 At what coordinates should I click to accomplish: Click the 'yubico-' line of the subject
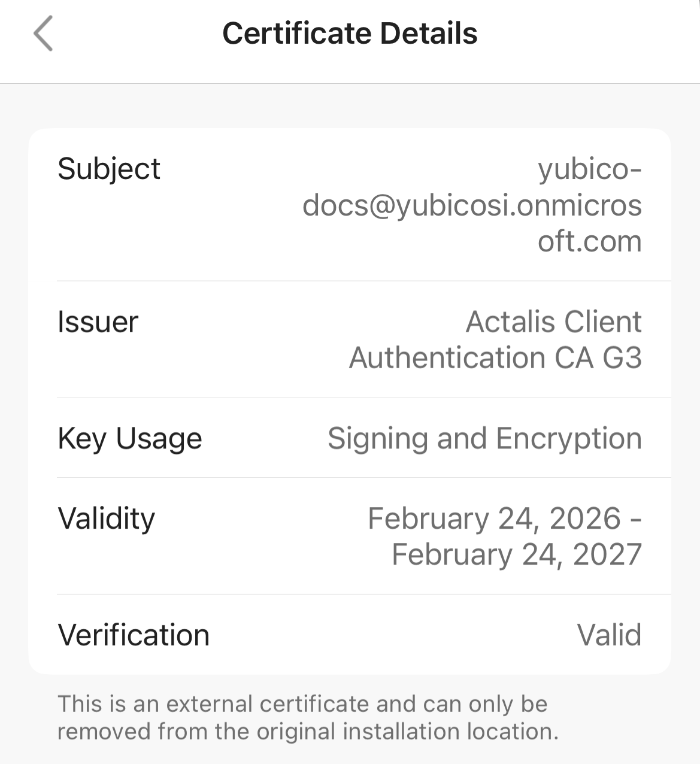[589, 169]
